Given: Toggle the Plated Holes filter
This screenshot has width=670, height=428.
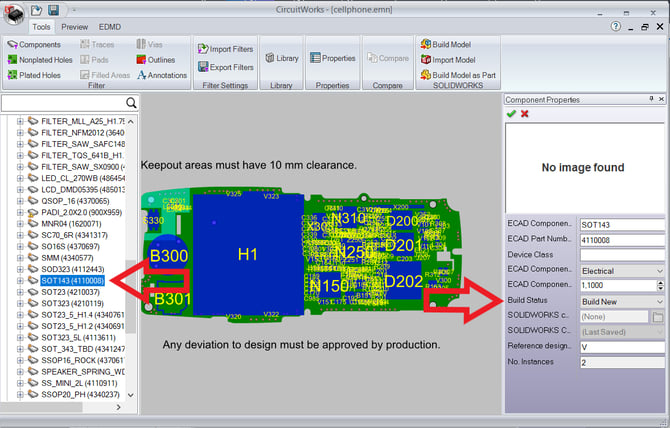Looking at the screenshot, I should [34, 75].
